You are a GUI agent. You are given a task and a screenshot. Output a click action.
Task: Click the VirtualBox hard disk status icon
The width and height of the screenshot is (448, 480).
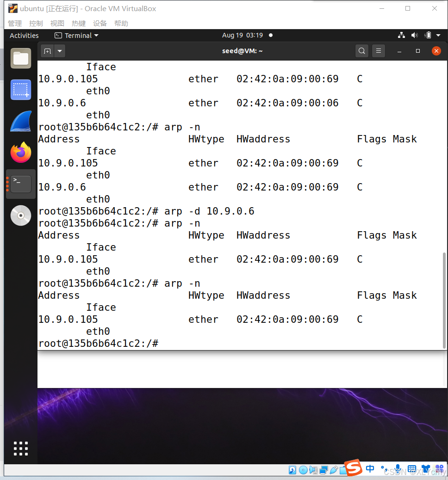292,469
